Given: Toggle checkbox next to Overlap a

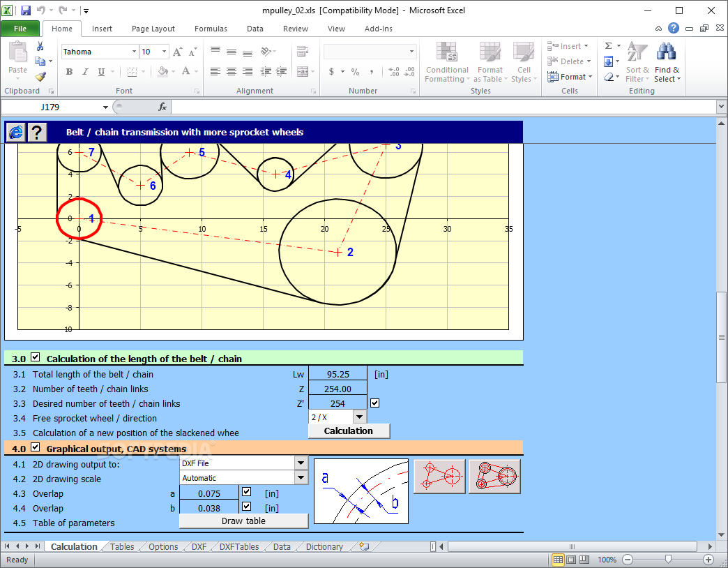Looking at the screenshot, I should (x=247, y=491).
